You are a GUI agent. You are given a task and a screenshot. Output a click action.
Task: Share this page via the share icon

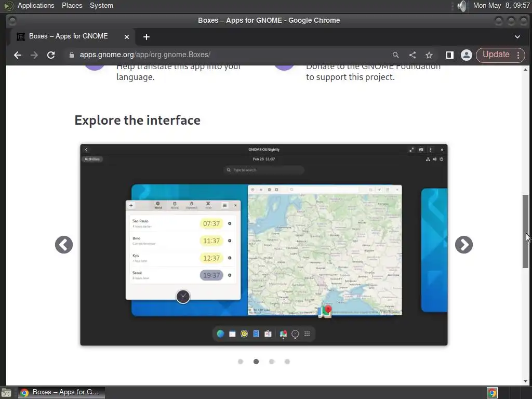(x=412, y=55)
